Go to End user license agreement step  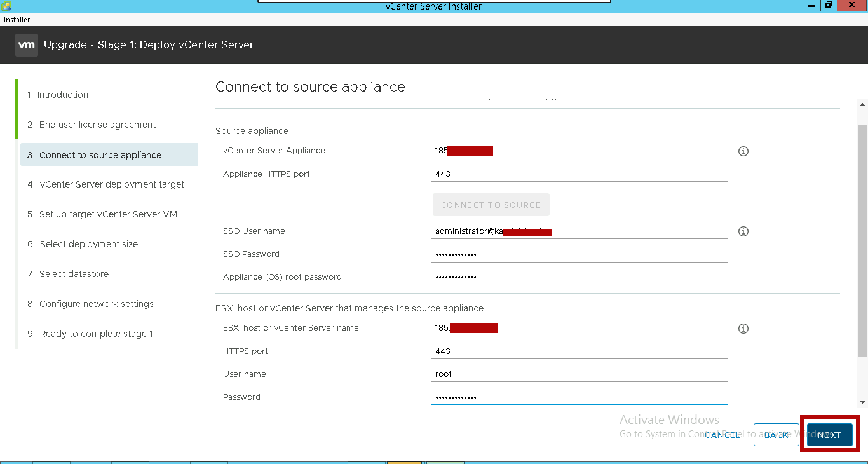[91, 125]
